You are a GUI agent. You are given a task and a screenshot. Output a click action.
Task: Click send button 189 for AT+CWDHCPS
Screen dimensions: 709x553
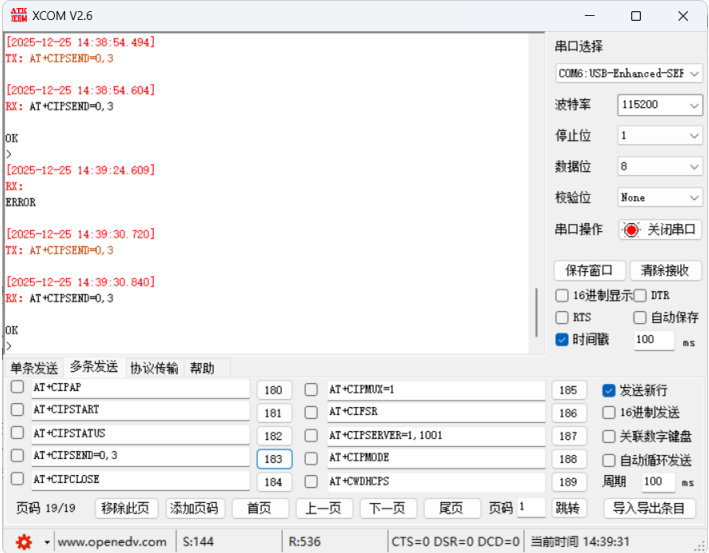pyautogui.click(x=569, y=482)
